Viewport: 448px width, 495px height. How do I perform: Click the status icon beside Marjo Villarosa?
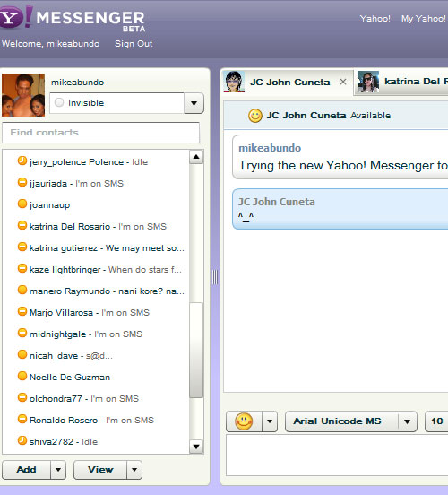(x=22, y=311)
